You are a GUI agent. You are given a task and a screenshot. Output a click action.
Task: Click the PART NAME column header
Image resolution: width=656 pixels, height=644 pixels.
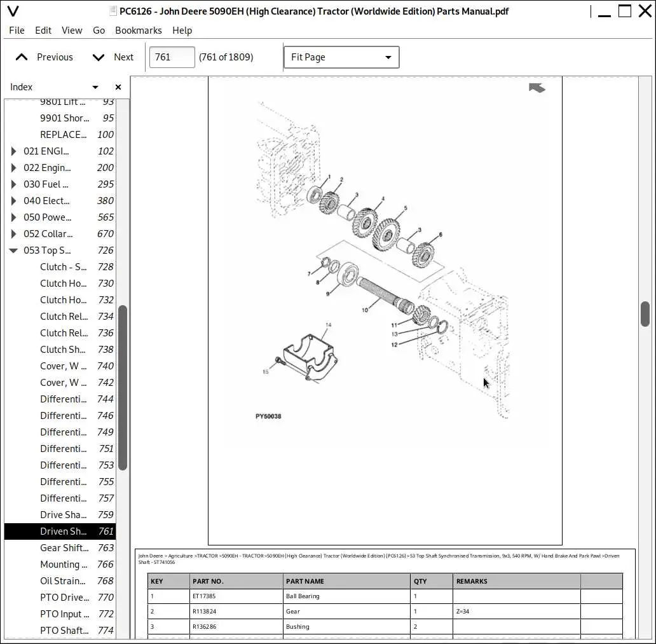[x=346, y=581]
